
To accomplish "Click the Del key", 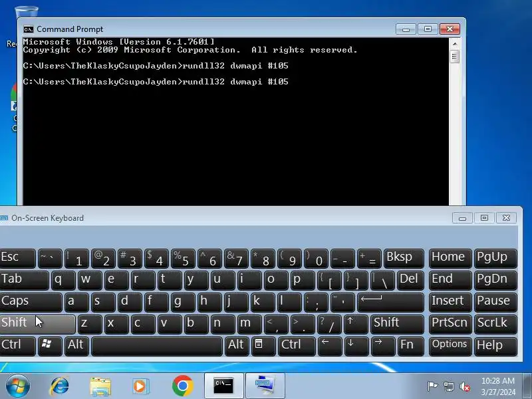I will tap(410, 280).
